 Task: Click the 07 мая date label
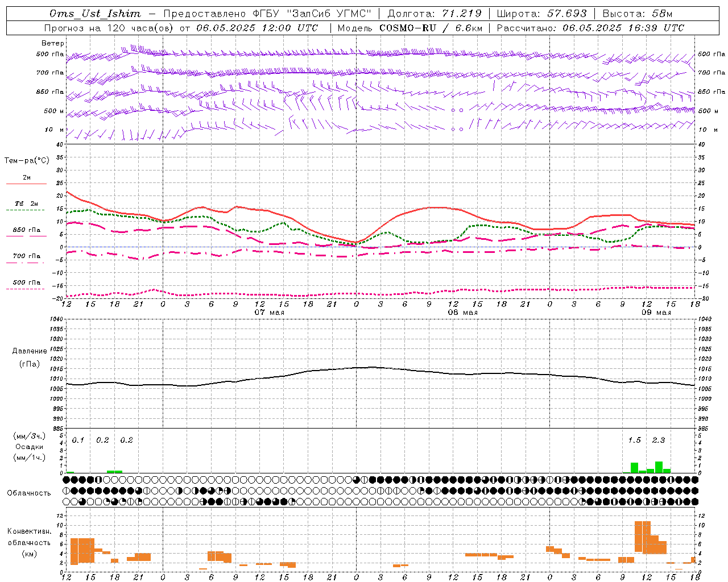point(270,313)
